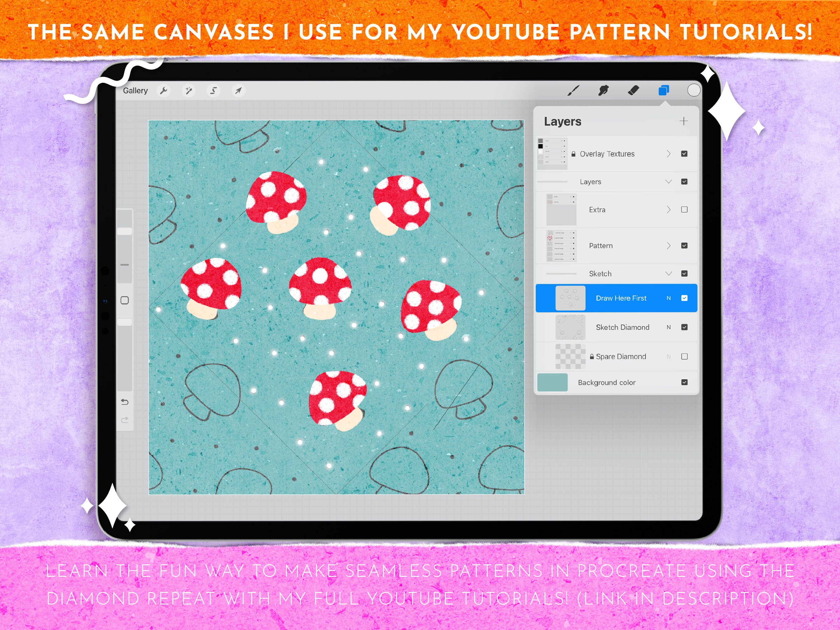The height and width of the screenshot is (630, 840).
Task: Enable visibility of the Extra layer
Action: click(684, 209)
